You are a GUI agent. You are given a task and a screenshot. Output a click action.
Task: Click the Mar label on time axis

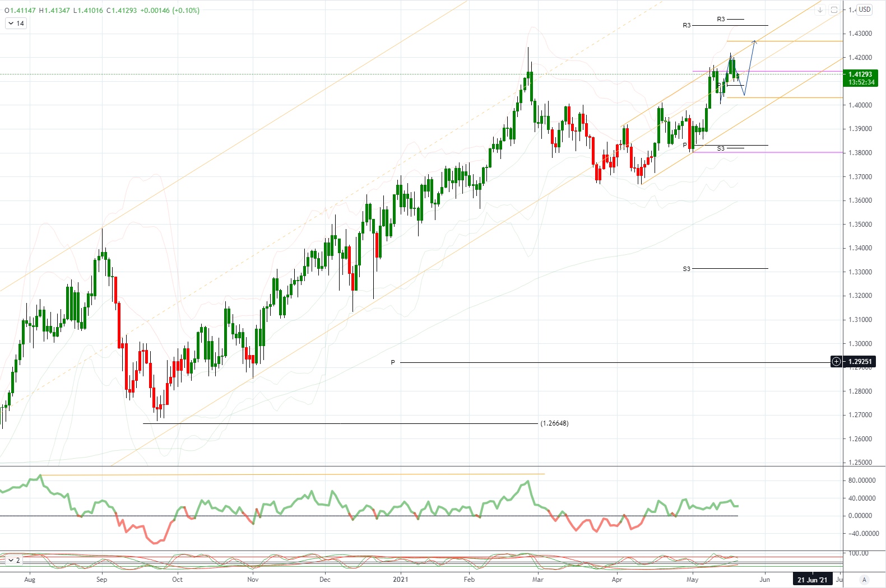(x=538, y=580)
